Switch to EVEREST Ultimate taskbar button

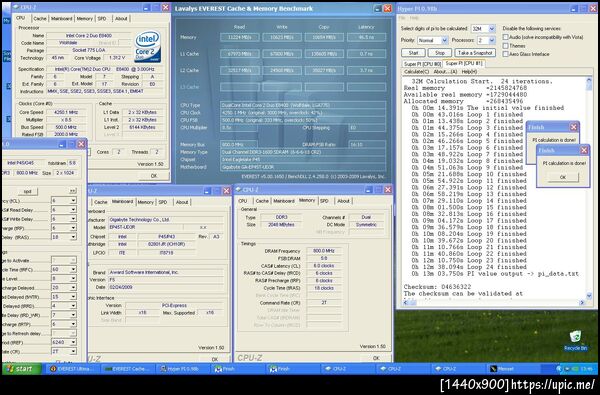72,369
